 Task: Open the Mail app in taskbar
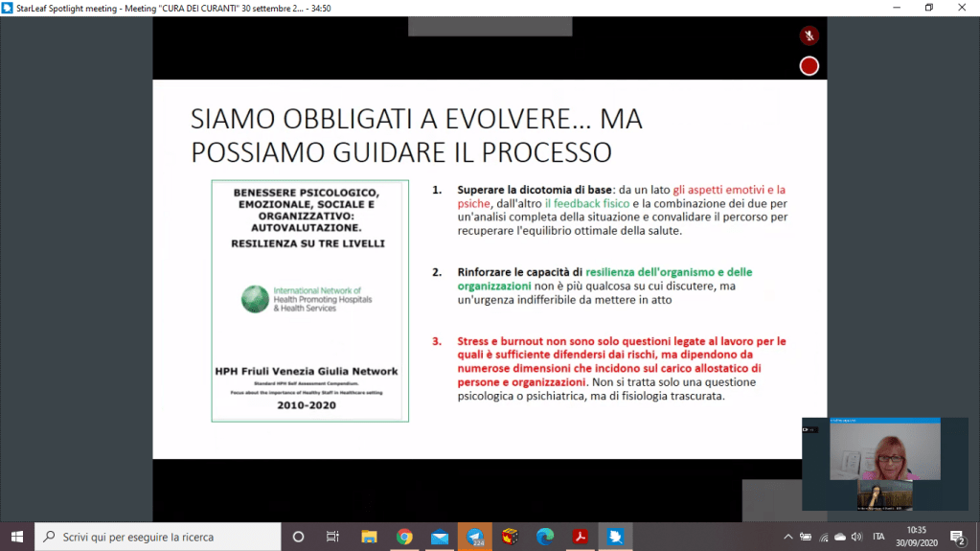[x=440, y=537]
